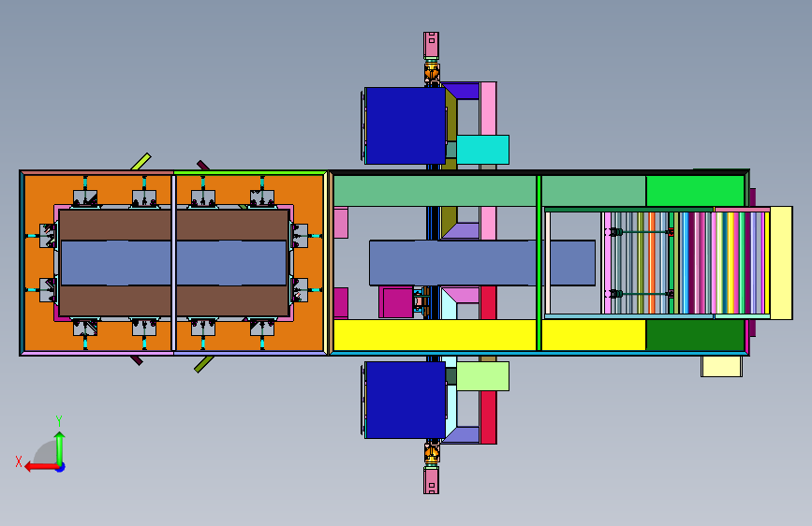Image resolution: width=812 pixels, height=526 pixels.
Task: Click the green Y axis arrow of the triad
Action: [60, 447]
